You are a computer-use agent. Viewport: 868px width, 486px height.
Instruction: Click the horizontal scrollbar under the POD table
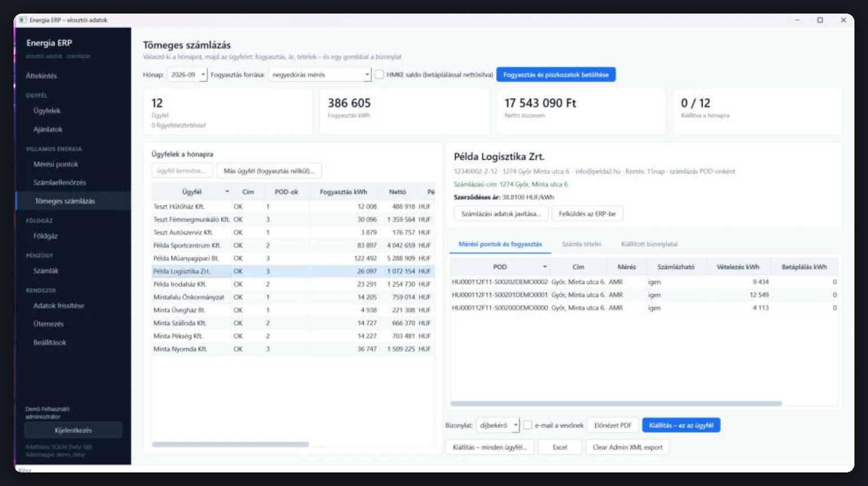pos(616,403)
